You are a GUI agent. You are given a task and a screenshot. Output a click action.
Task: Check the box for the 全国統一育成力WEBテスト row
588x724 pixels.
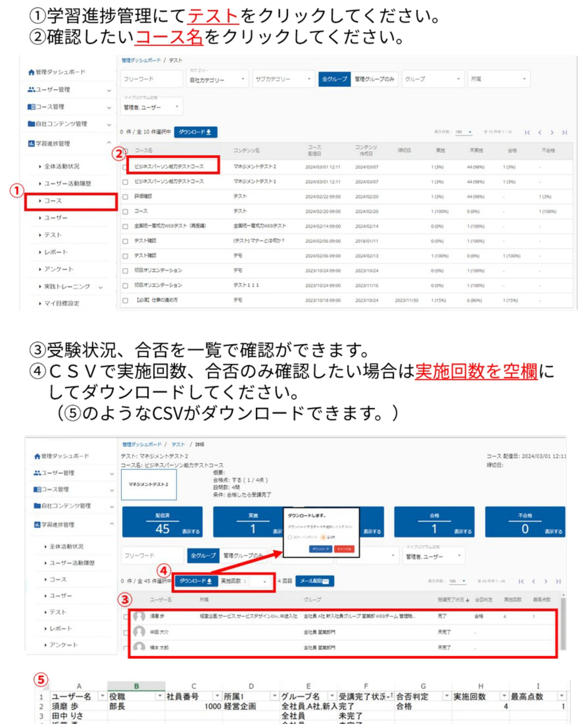pos(125,226)
